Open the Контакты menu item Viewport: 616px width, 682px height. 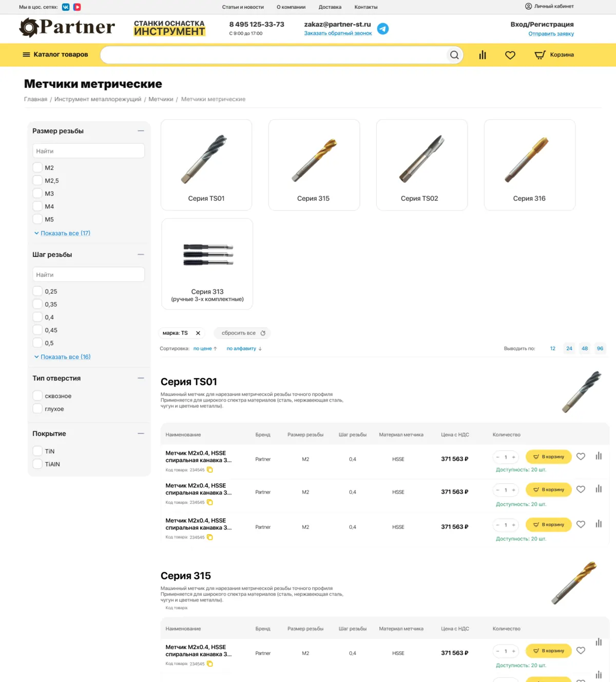tap(366, 7)
